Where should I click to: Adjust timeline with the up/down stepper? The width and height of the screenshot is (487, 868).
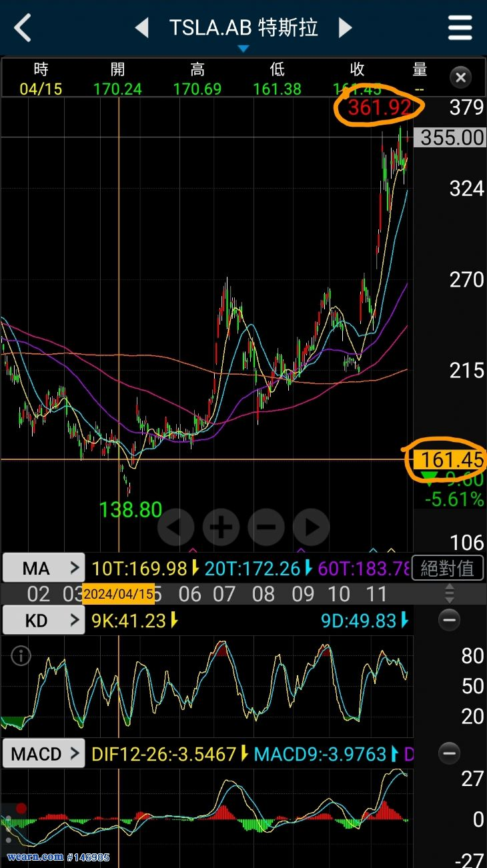click(449, 593)
